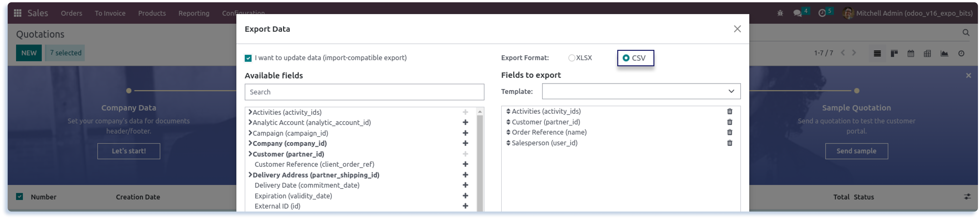Open optional columns settings icon
The width and height of the screenshot is (980, 219).
coord(967,197)
